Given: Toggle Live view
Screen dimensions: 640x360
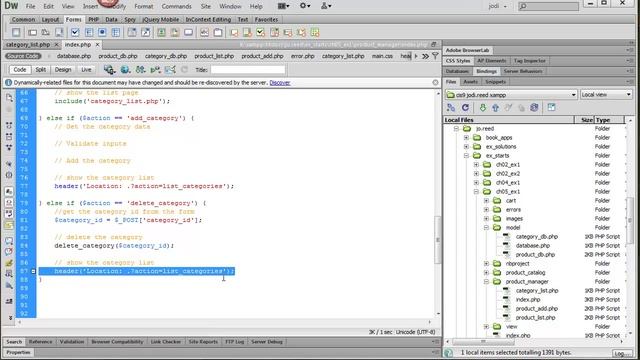Looking at the screenshot, I should point(86,70).
